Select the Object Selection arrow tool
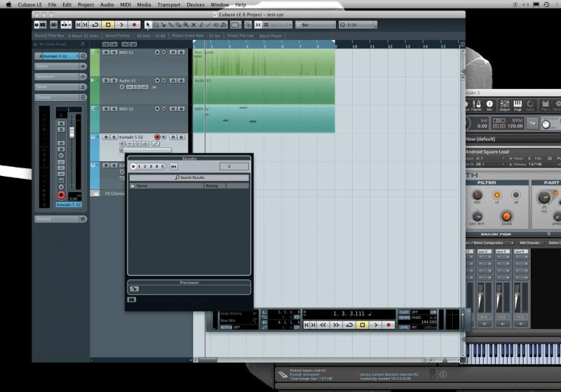Viewport: 561px width, 392px height. 148,25
